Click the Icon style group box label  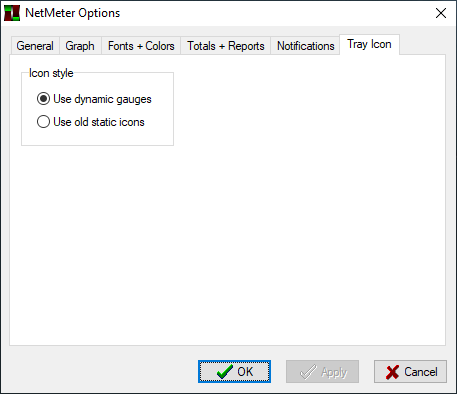click(x=51, y=73)
